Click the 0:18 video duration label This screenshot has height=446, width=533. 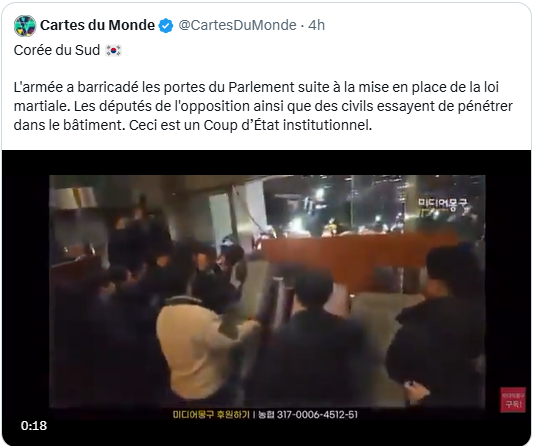[34, 426]
